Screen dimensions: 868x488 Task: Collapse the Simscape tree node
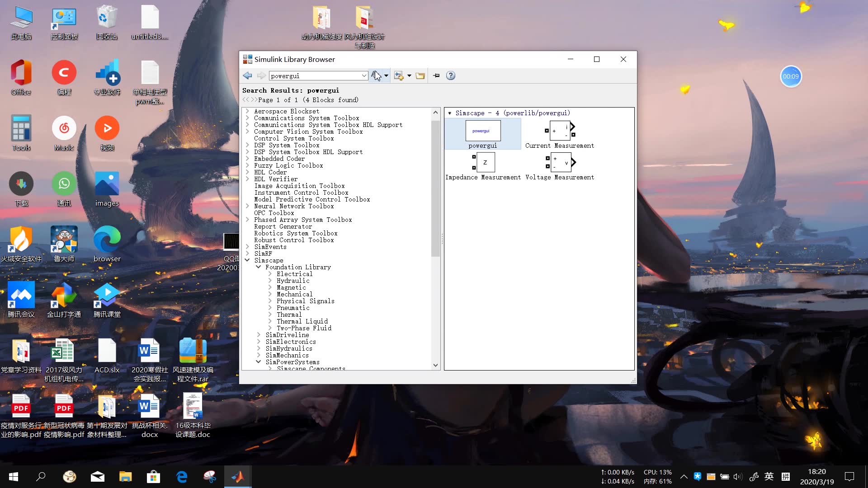point(247,260)
